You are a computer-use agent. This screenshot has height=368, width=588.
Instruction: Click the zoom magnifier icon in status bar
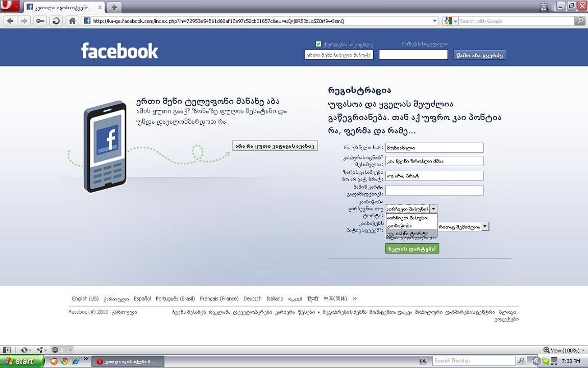point(546,350)
